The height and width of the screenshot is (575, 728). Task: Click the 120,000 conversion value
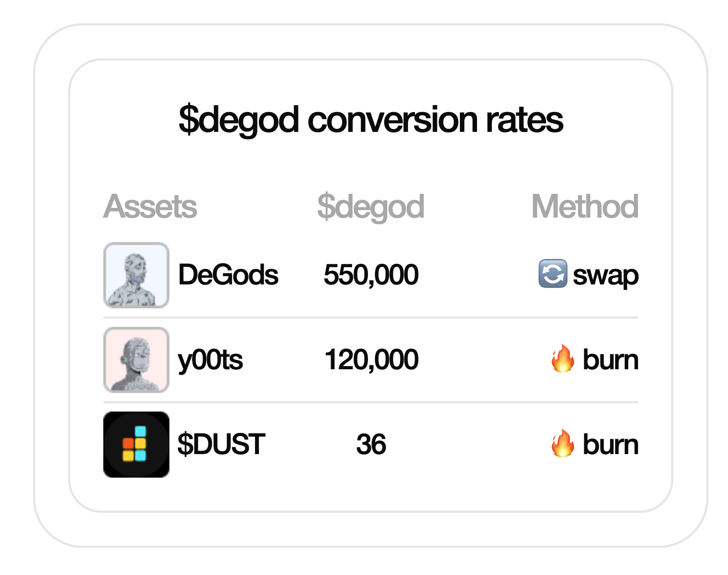coord(371,360)
